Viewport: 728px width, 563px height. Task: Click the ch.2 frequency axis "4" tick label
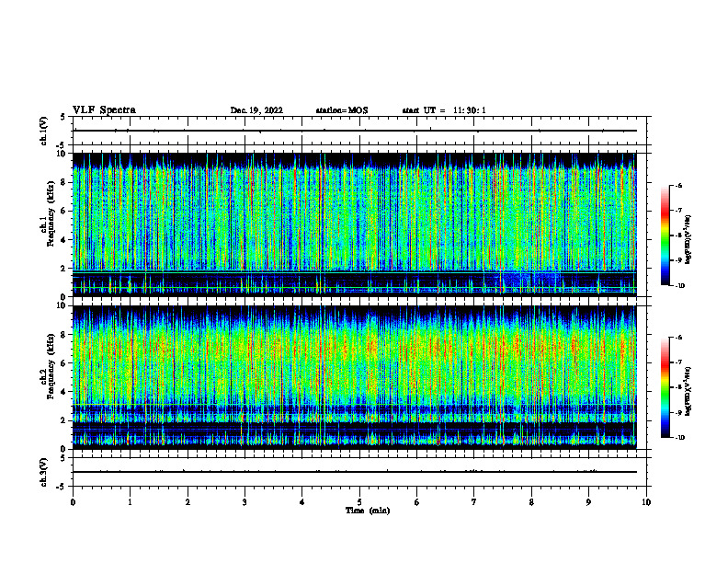coord(63,392)
